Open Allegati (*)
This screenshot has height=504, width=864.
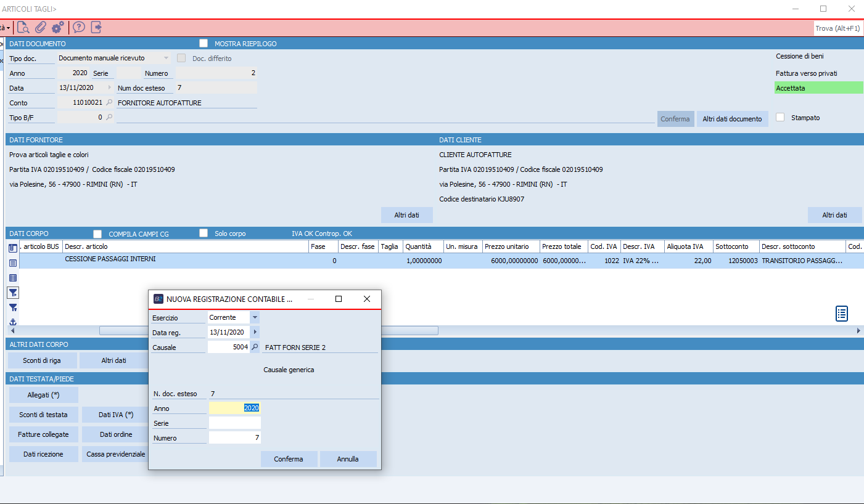pyautogui.click(x=43, y=395)
